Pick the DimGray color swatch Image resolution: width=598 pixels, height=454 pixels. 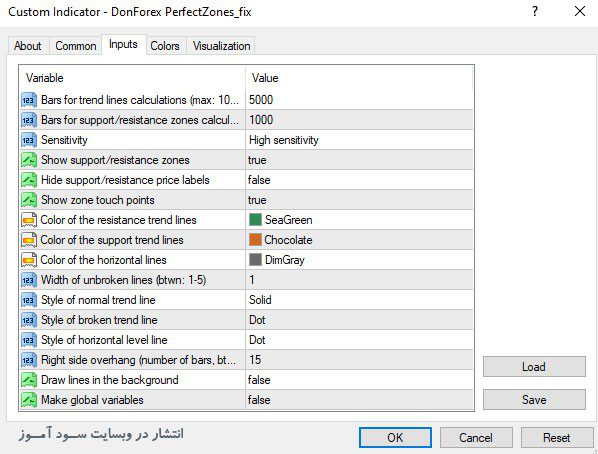click(x=255, y=259)
